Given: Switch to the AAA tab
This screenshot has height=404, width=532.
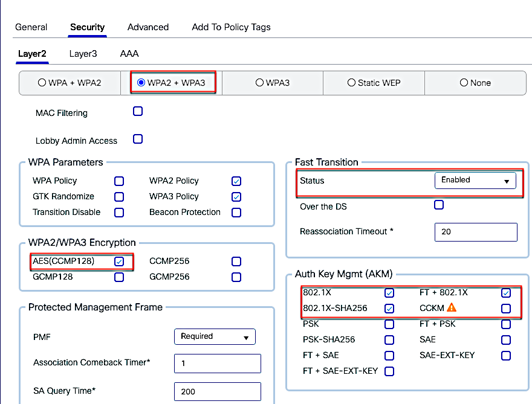Looking at the screenshot, I should point(129,54).
